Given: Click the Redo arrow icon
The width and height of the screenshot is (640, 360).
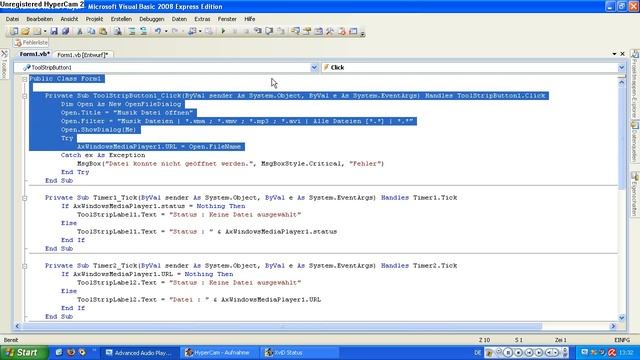Looking at the screenshot, I should [x=175, y=31].
